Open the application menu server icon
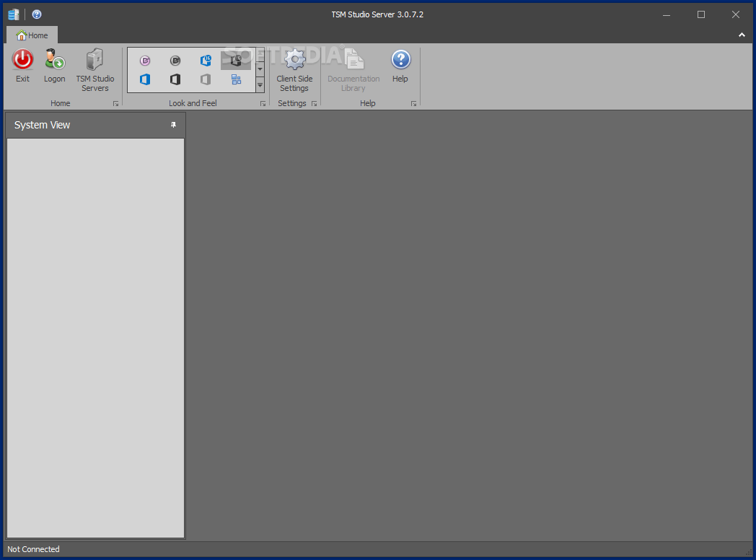The image size is (756, 560). [x=13, y=14]
